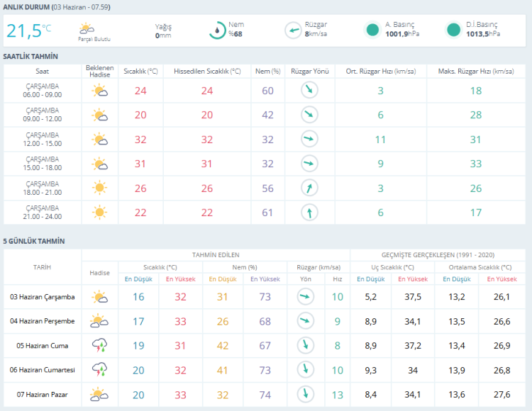Click the current wind direction arrow icon
This screenshot has height=411, width=532.
(293, 30)
